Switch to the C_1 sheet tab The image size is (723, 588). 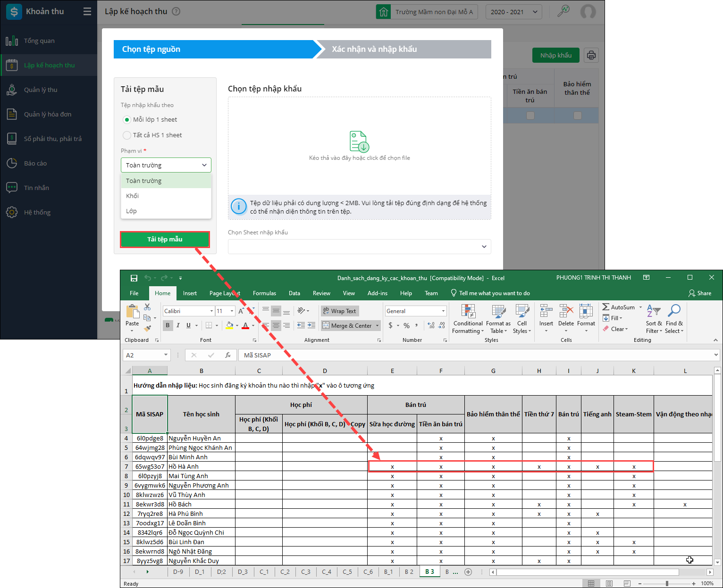pos(264,572)
